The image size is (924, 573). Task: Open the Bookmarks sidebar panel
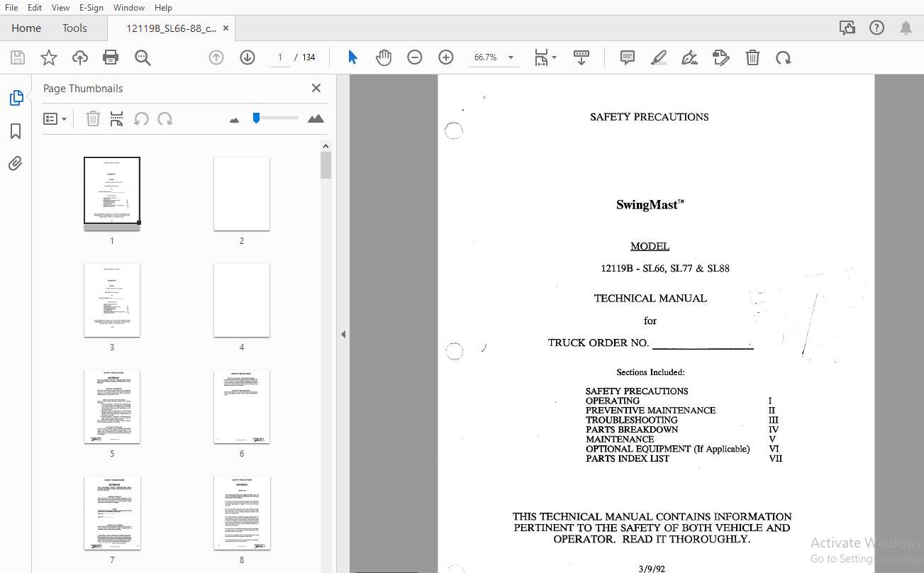16,131
